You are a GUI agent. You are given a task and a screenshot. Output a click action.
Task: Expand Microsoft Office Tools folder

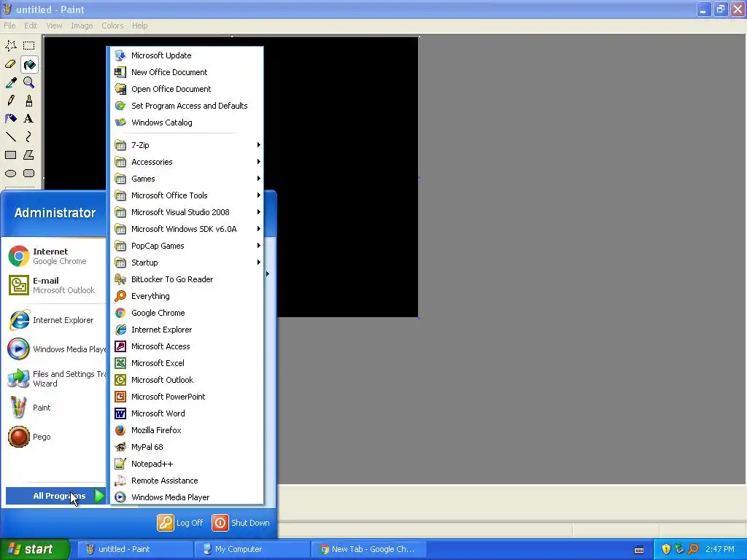click(x=187, y=195)
